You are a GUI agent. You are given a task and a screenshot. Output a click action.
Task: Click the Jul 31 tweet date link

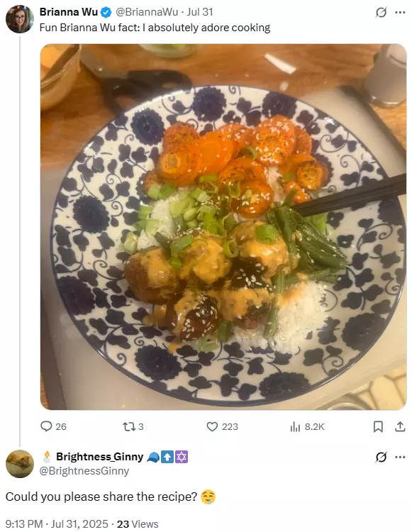pos(200,12)
